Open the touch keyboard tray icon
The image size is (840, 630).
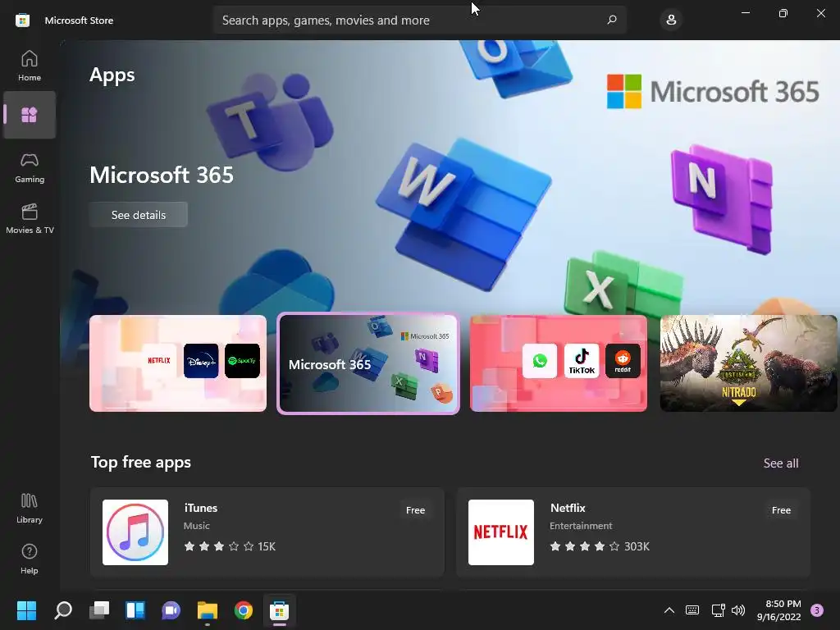pos(692,609)
